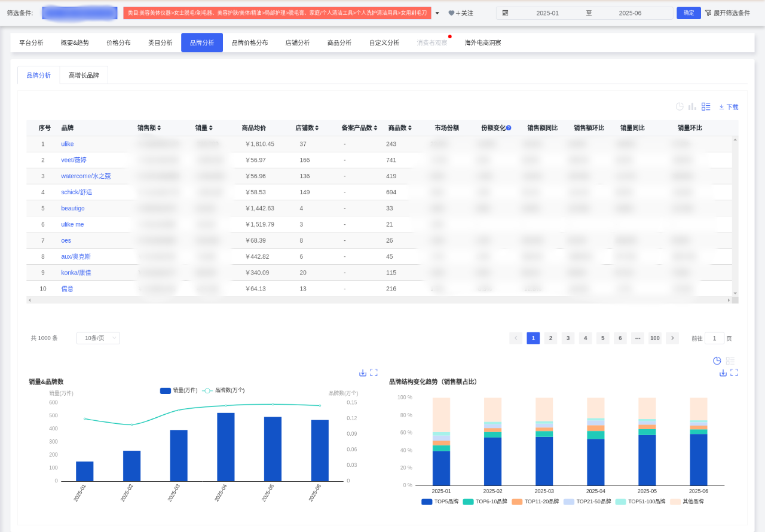The width and height of the screenshot is (765, 532).
Task: Open the schick/舒适 brand link
Action: (x=76, y=192)
